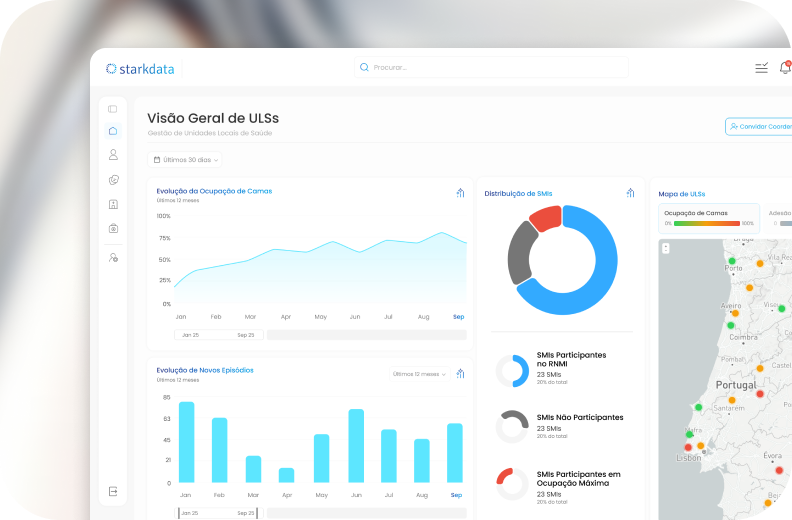Export the Ocupação de Camas chart
This screenshot has width=792, height=520.
pos(460,193)
